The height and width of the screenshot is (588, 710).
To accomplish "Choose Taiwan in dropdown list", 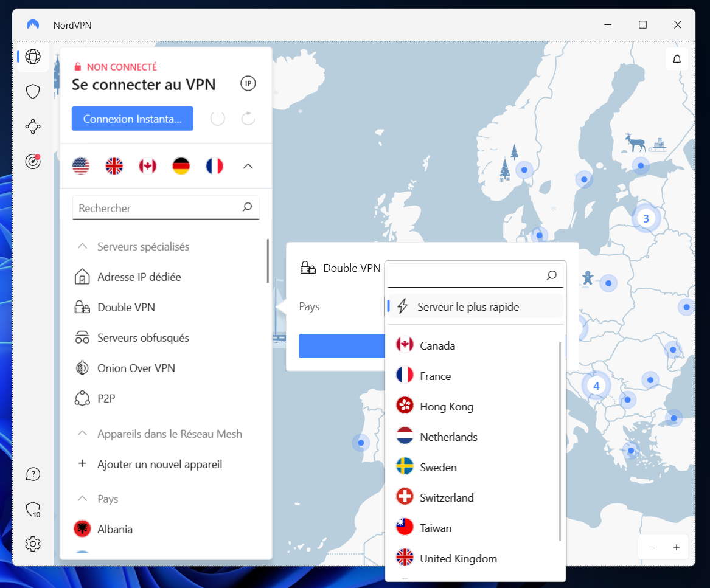I will [475, 527].
